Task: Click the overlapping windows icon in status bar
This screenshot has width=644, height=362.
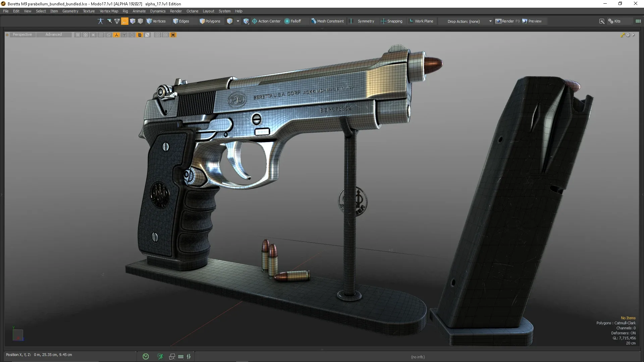Action: point(172,357)
